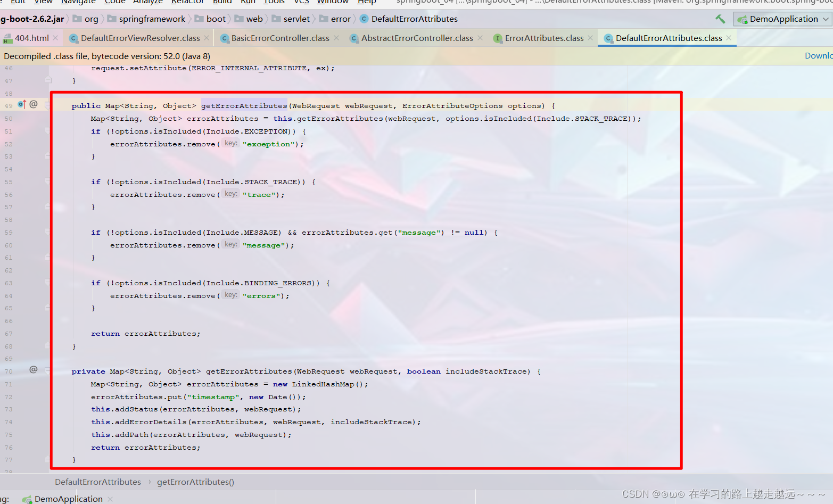
Task: Click the springframework breadcrumb
Action: (x=146, y=19)
